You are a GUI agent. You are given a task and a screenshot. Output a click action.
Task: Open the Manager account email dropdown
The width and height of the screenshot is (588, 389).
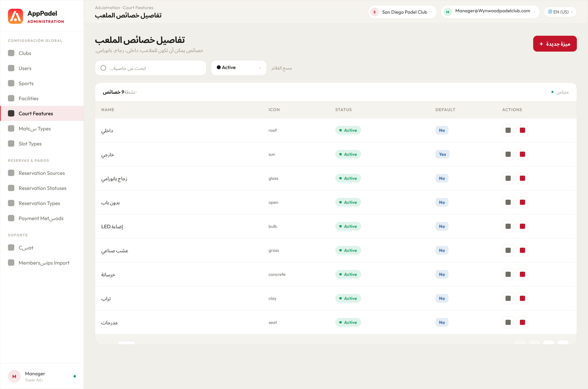tap(490, 12)
